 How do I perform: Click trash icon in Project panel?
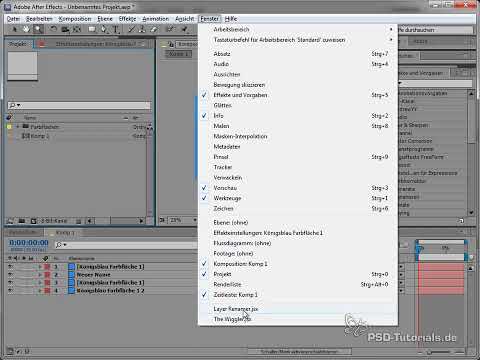[x=78, y=221]
